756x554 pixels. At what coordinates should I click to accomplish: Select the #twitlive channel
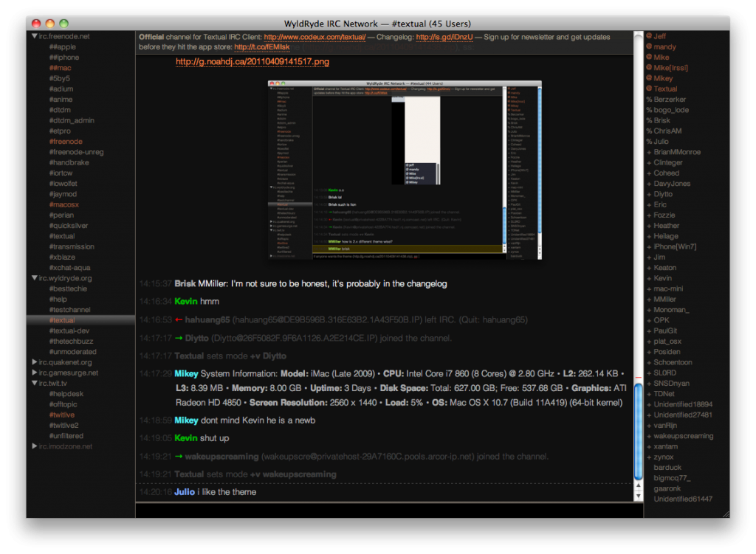(x=62, y=415)
